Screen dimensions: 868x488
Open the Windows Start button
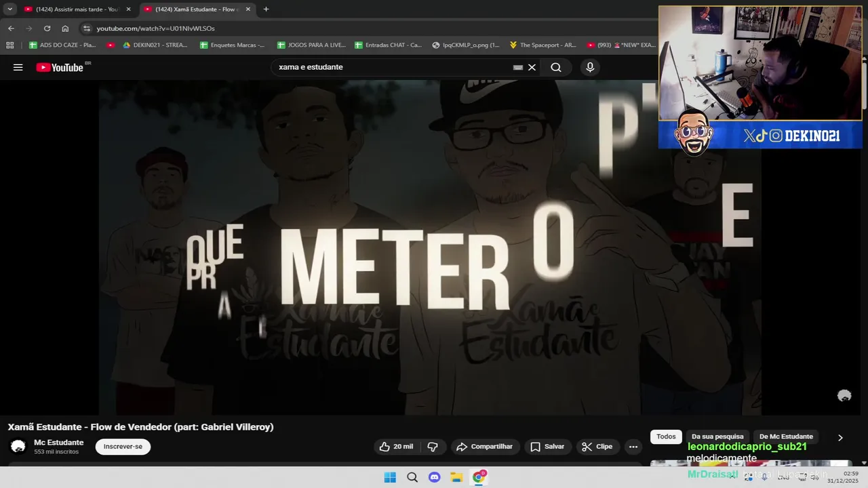click(390, 477)
